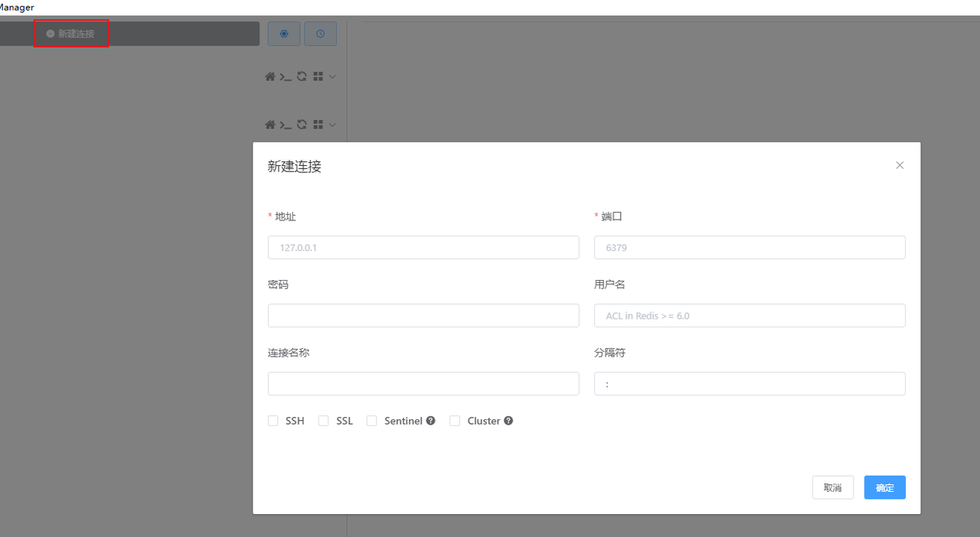Enable the SSH checkbox
Viewport: 980px width, 537px height.
(x=273, y=421)
